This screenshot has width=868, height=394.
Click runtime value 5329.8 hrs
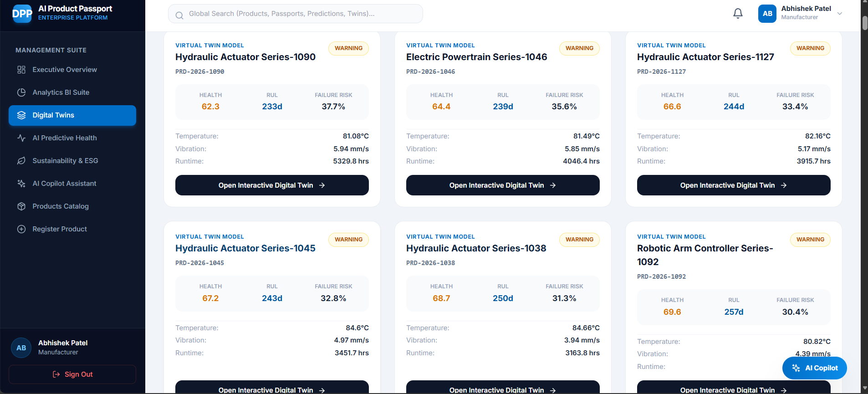[351, 161]
